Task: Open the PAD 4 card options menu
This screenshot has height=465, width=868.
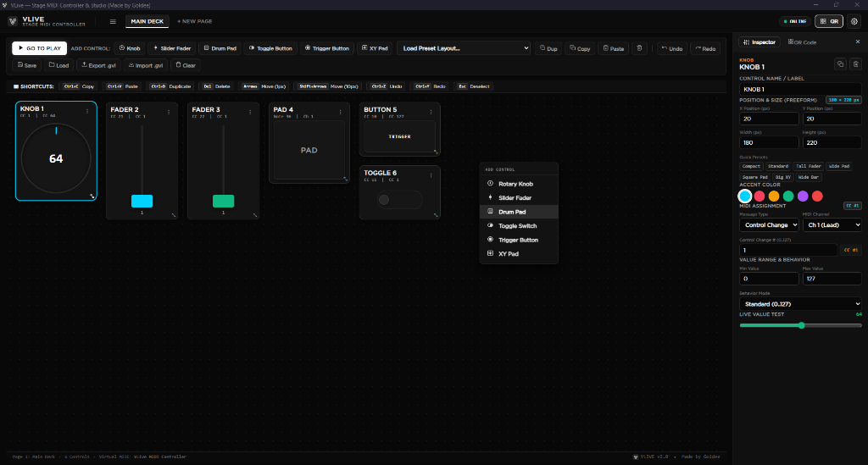Action: [341, 113]
